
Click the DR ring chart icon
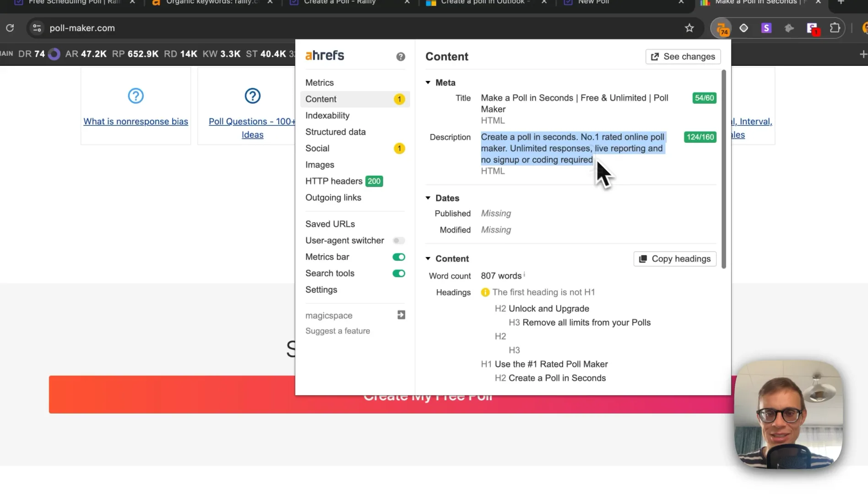coord(54,54)
